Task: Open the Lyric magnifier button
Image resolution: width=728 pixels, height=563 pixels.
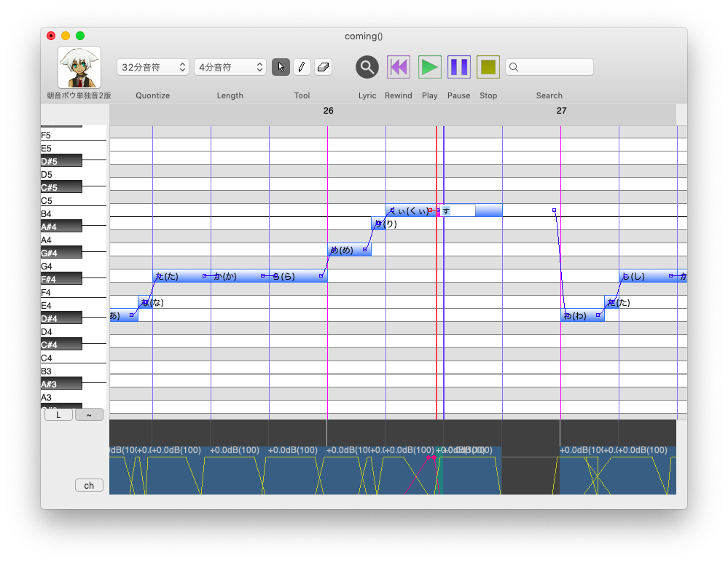Action: coord(367,67)
